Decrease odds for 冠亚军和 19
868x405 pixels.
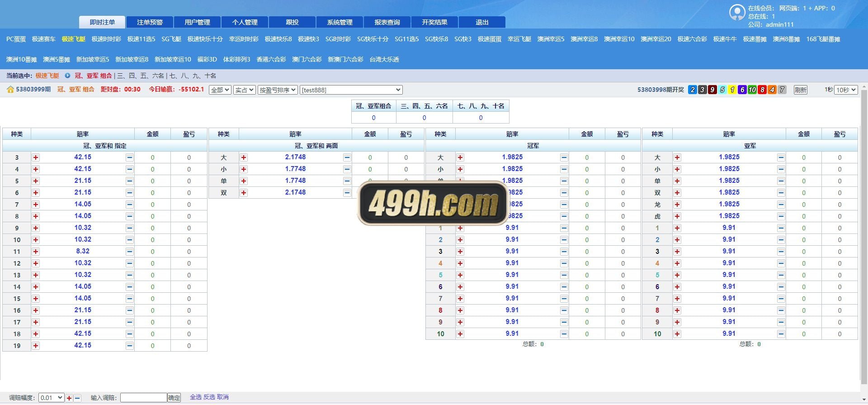click(130, 346)
